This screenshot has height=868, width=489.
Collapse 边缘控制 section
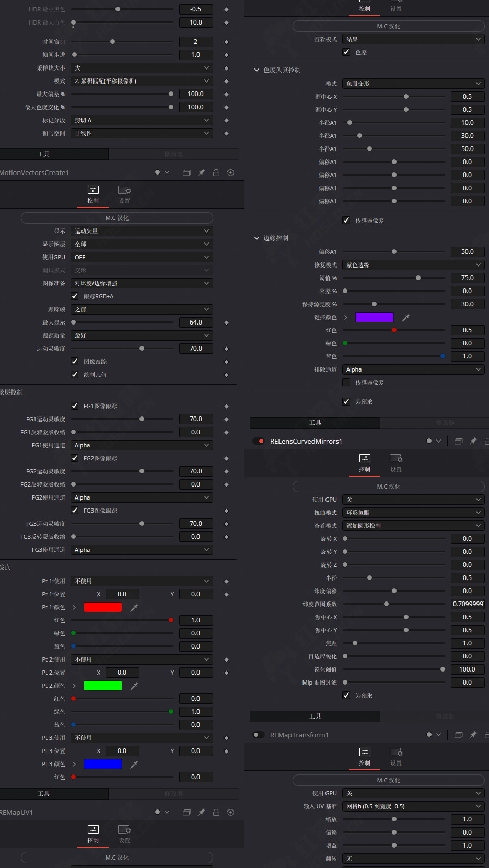click(257, 238)
